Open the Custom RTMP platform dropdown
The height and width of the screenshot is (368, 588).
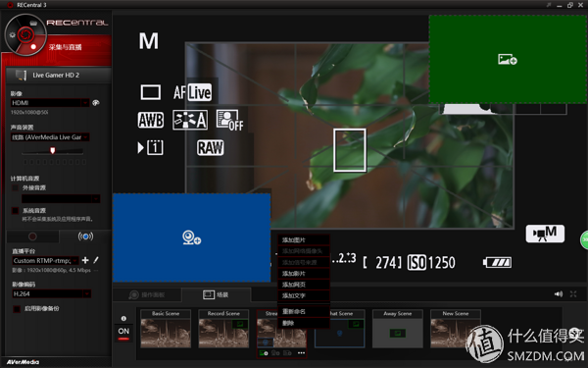click(x=45, y=261)
